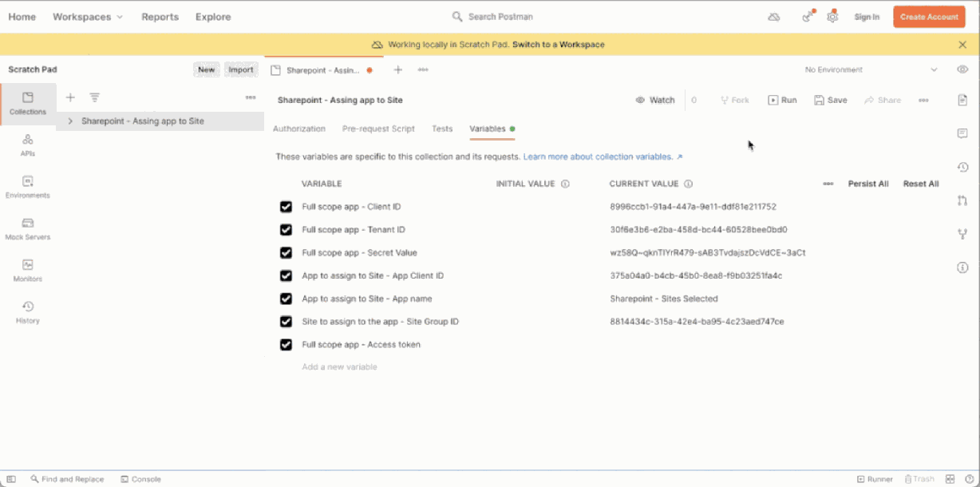Click the help icon in status bar
Viewport: 980px width, 487px height.
point(969,479)
